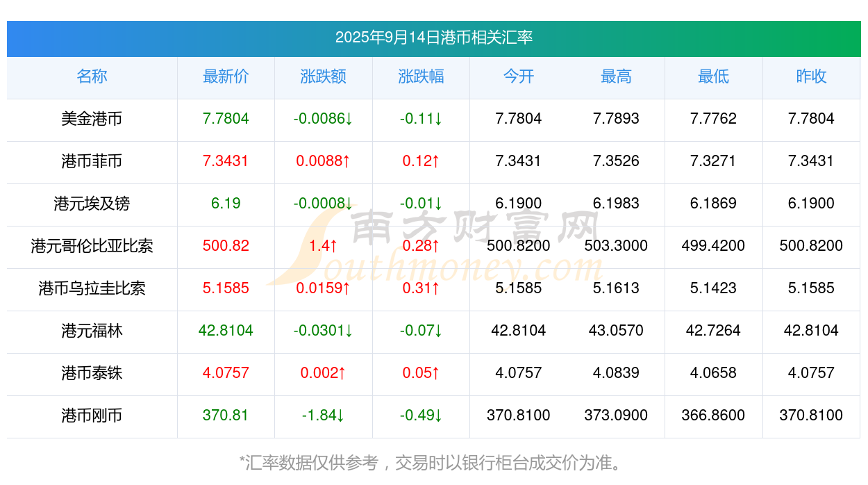The image size is (868, 485).
Task: Click the 港元埃及镑 row name
Action: [92, 204]
